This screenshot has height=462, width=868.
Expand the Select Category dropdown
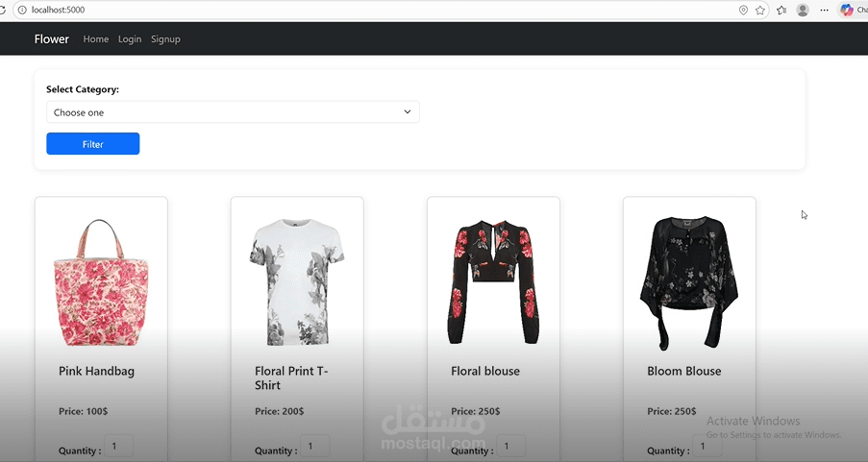(x=233, y=112)
